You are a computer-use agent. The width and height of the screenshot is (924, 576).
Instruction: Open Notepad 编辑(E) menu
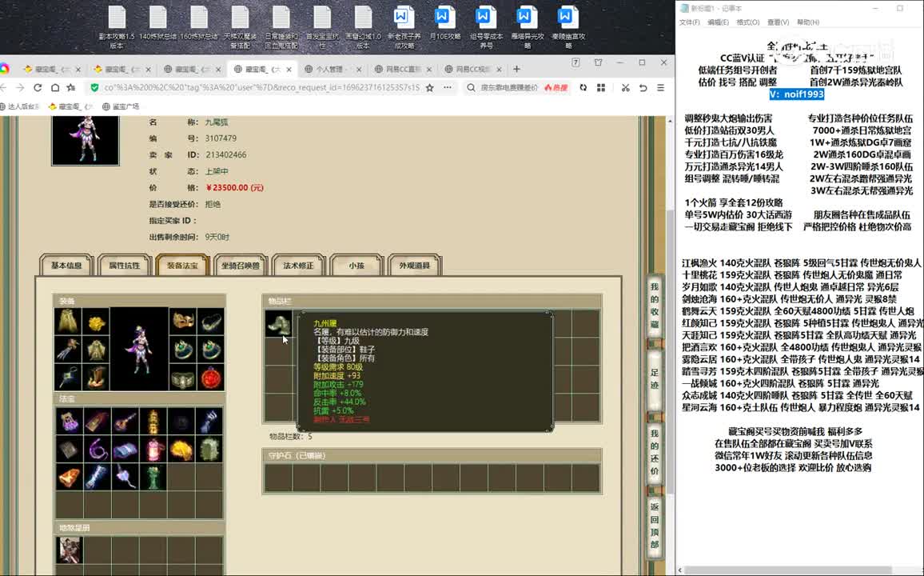tap(718, 22)
